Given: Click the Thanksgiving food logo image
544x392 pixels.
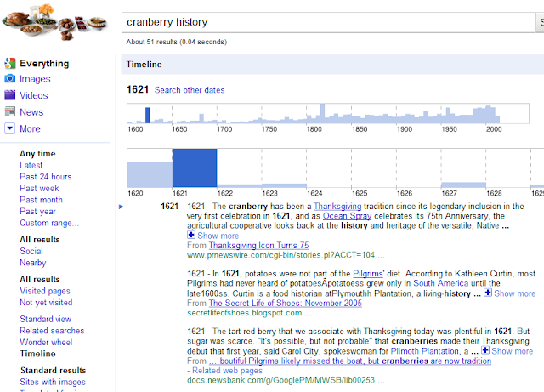Looking at the screenshot, I should pos(54,21).
